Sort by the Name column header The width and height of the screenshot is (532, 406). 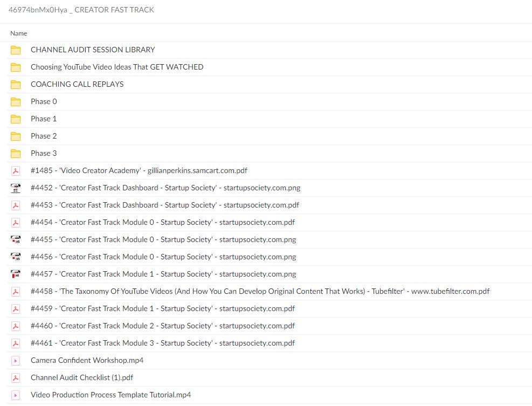(19, 33)
